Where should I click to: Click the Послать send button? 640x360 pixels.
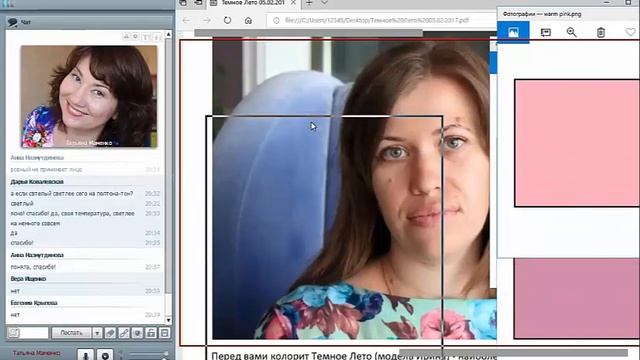71,333
